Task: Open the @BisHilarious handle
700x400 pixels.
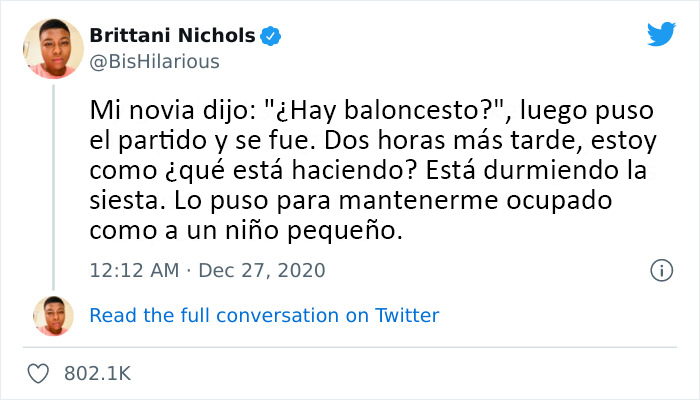Action: [x=155, y=61]
